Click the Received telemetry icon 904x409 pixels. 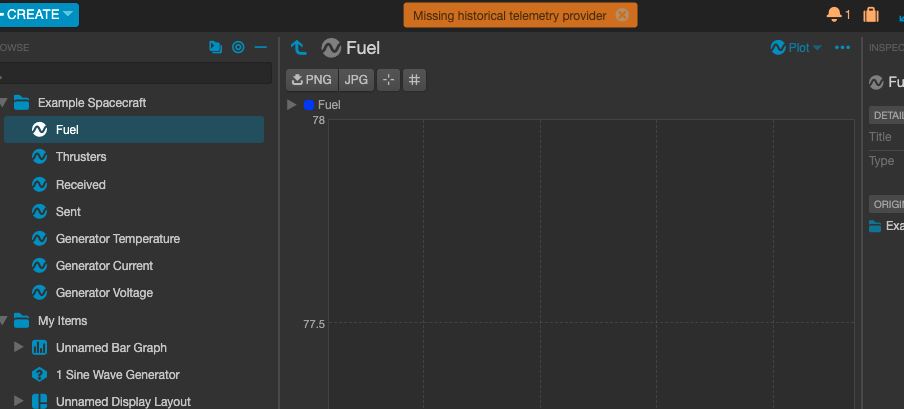point(39,185)
